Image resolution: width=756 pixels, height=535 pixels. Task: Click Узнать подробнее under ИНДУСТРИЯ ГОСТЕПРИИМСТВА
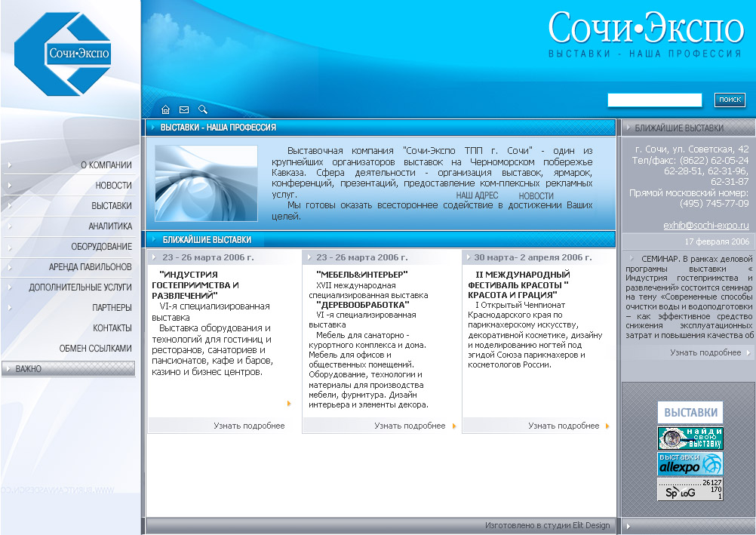point(249,426)
